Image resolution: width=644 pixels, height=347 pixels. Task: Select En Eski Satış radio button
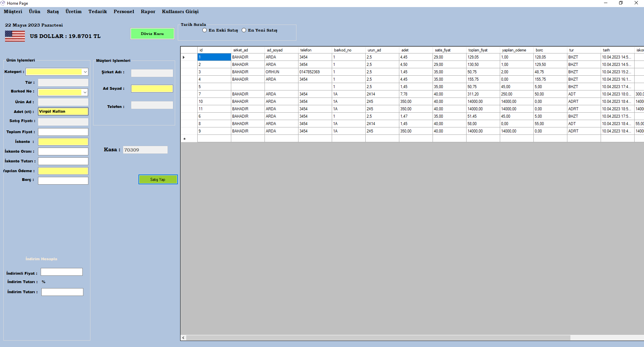click(x=204, y=30)
